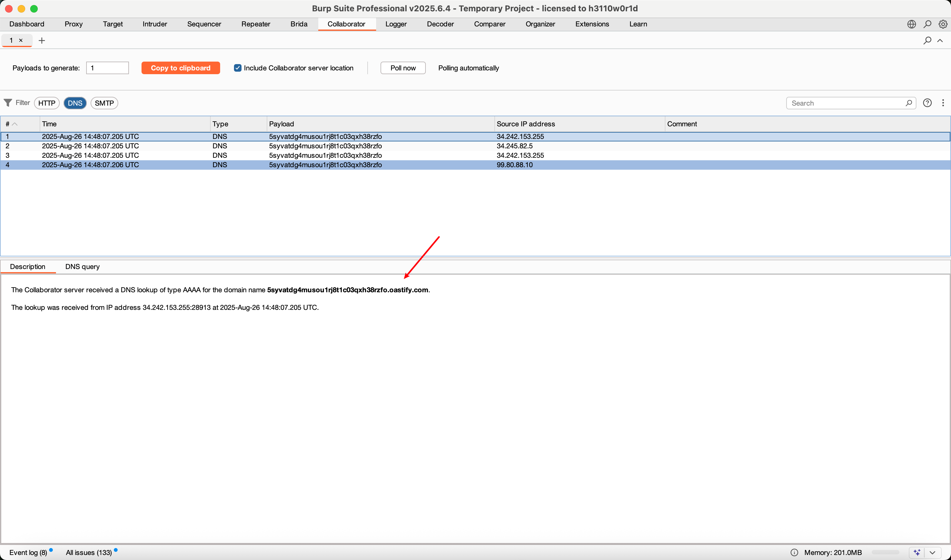
Task: Toggle the HTTP filter chip
Action: click(47, 103)
